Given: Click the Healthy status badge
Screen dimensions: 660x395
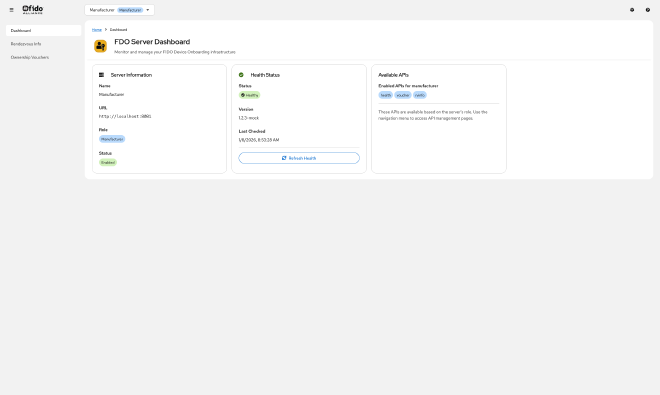Looking at the screenshot, I should pos(250,95).
